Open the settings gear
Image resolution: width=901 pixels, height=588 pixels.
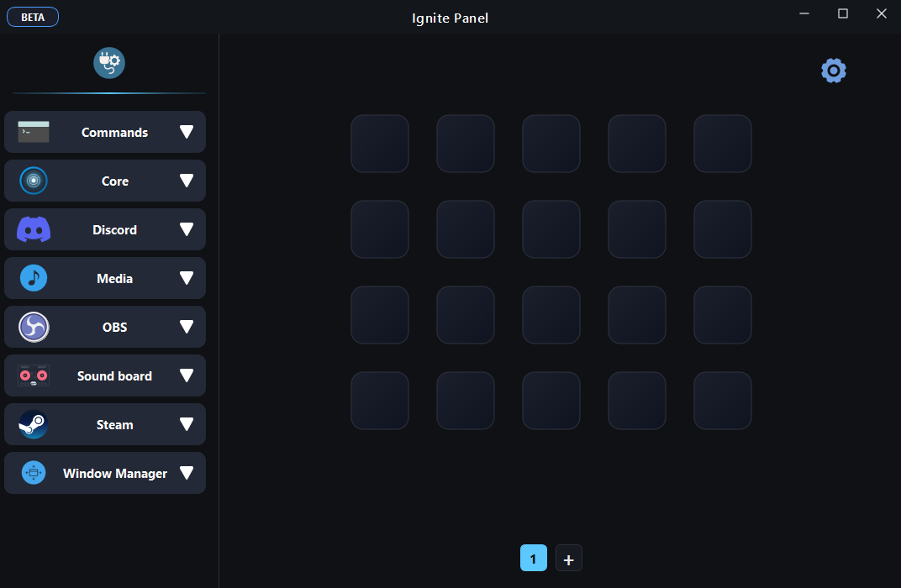[x=833, y=71]
